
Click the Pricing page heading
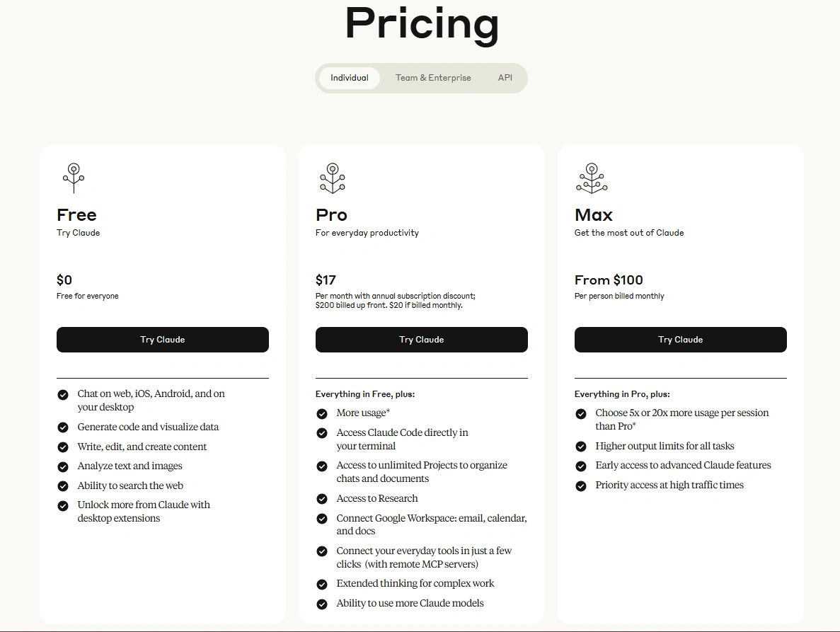click(420, 25)
